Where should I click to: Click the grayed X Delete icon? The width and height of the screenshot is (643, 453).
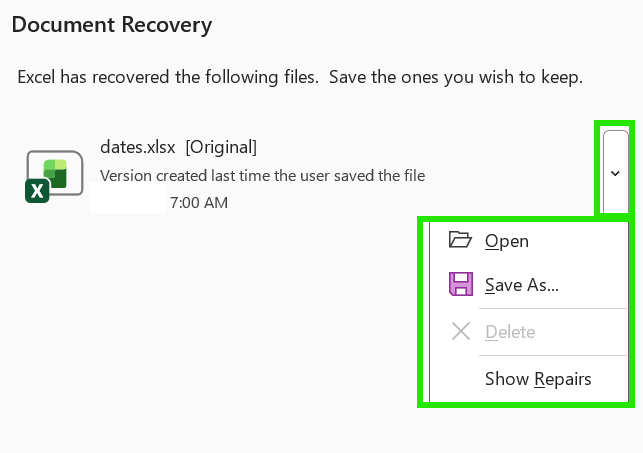pos(461,331)
